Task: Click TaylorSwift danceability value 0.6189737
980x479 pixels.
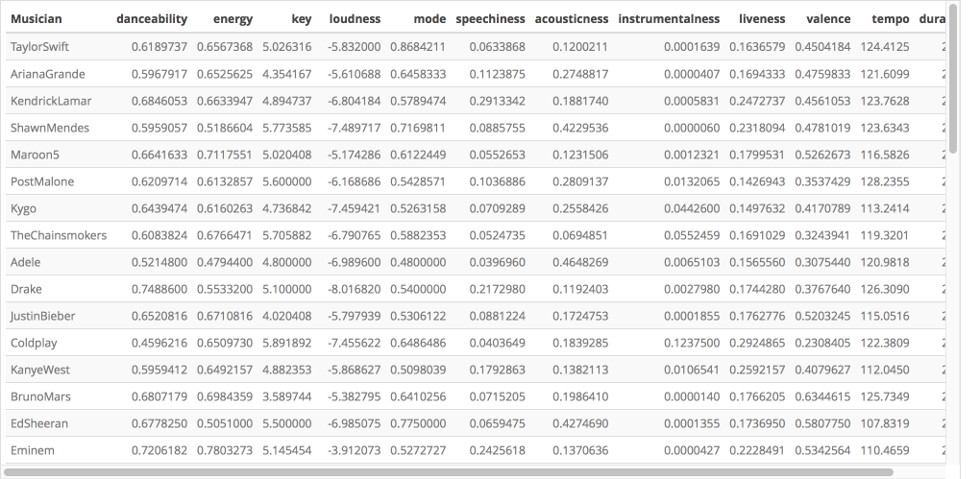Action: pos(159,47)
